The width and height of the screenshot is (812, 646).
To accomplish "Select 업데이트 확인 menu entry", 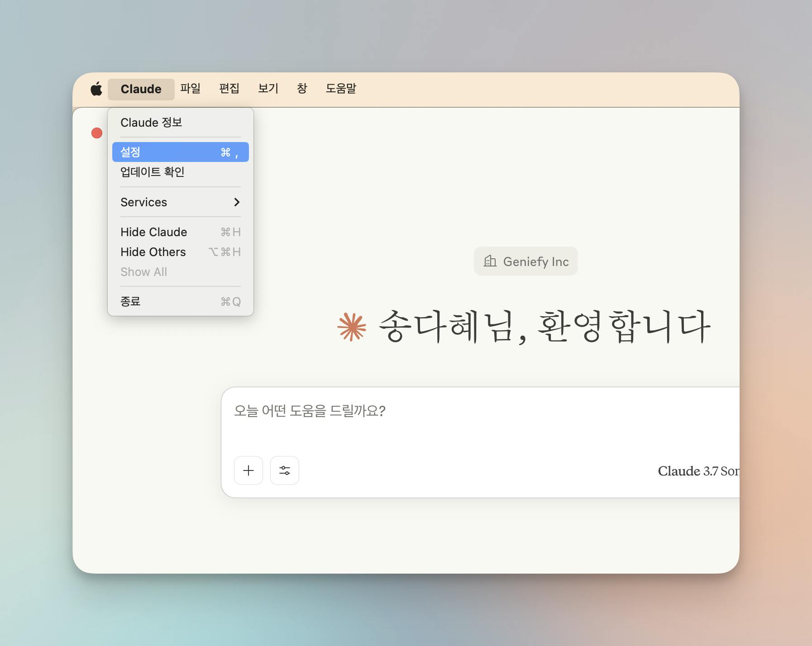I will (181, 172).
